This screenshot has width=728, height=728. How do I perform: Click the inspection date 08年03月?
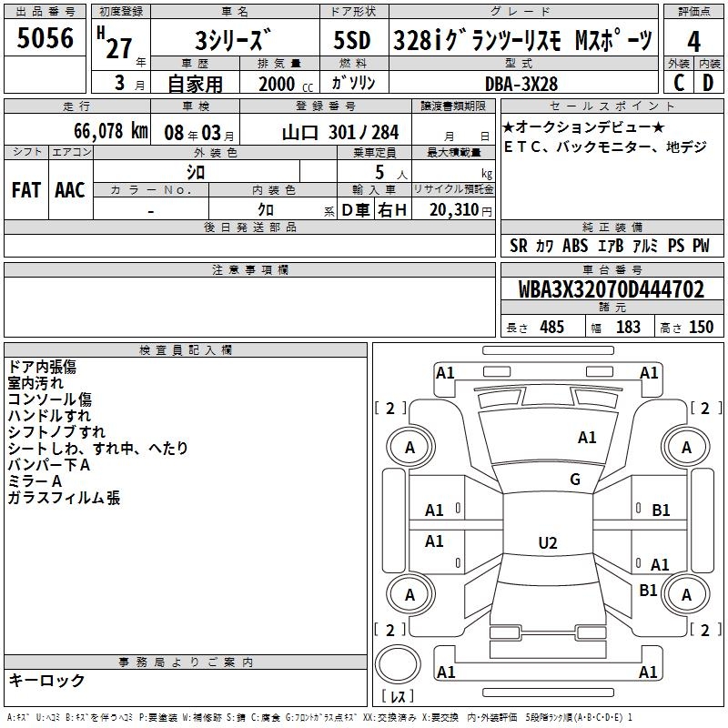tap(199, 133)
